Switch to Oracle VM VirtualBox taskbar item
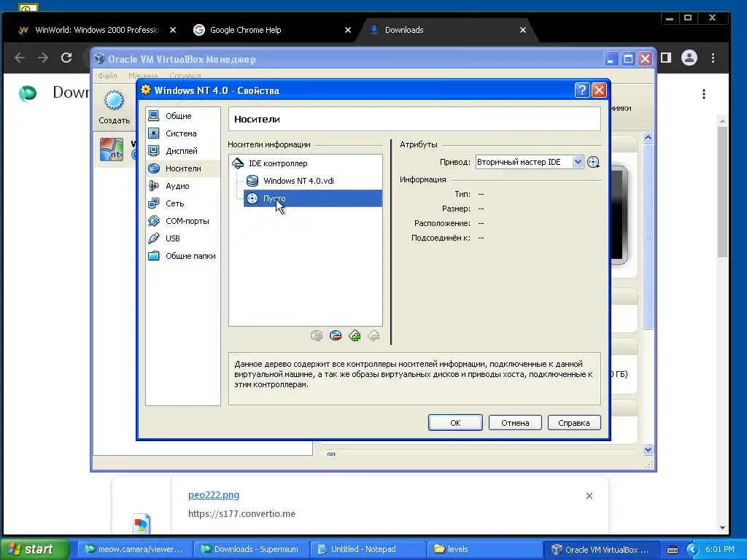 [601, 549]
